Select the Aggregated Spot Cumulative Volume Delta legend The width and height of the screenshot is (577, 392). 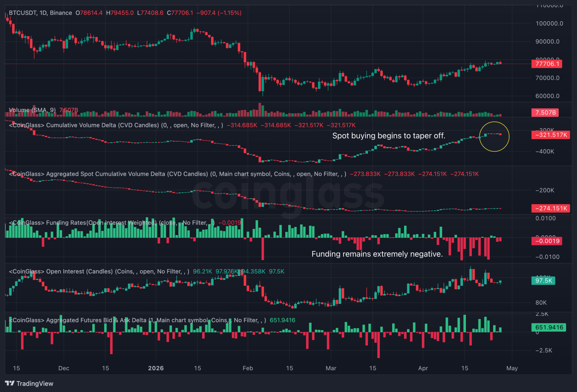(177, 174)
